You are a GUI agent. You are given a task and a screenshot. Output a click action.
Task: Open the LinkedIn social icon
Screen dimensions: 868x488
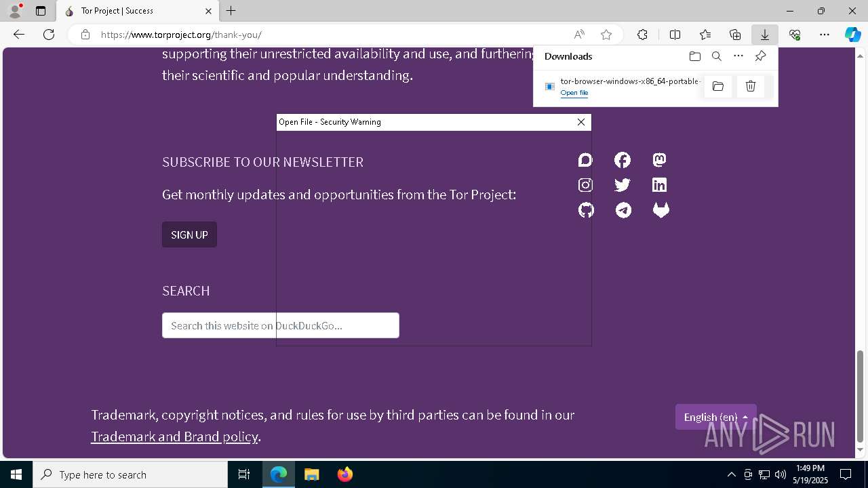tap(659, 185)
